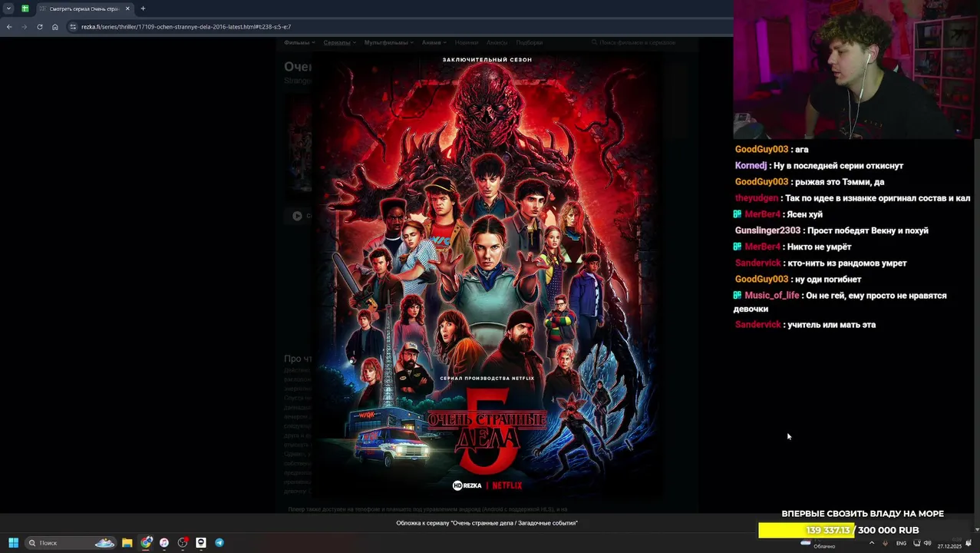Click the theyudgen username in chat
This screenshot has height=553, width=980.
[x=756, y=198]
